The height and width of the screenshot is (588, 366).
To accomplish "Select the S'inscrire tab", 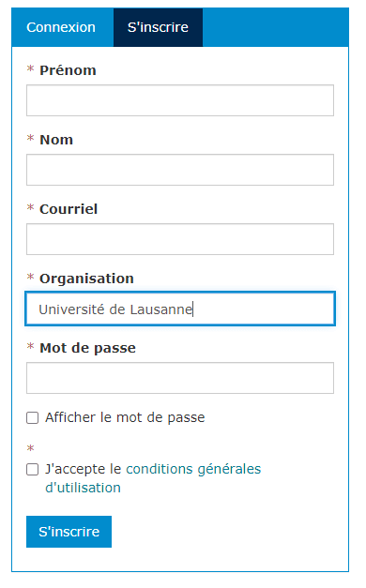I will click(158, 27).
